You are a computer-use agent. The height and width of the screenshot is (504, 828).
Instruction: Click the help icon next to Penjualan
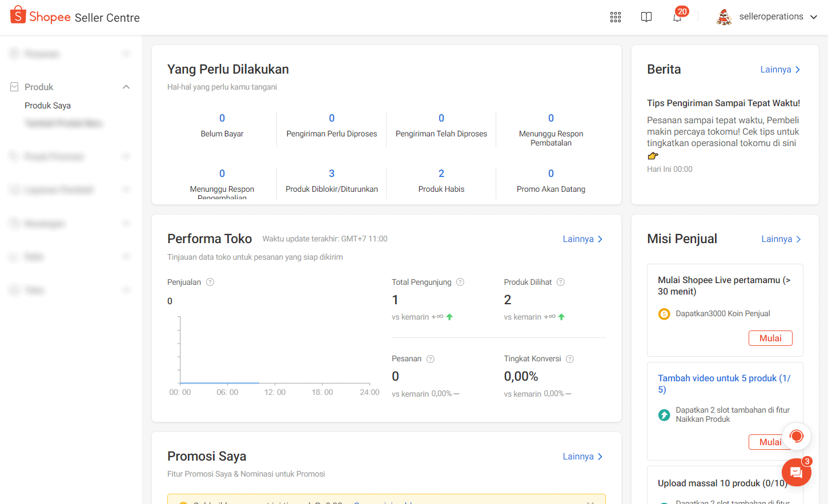click(x=210, y=282)
